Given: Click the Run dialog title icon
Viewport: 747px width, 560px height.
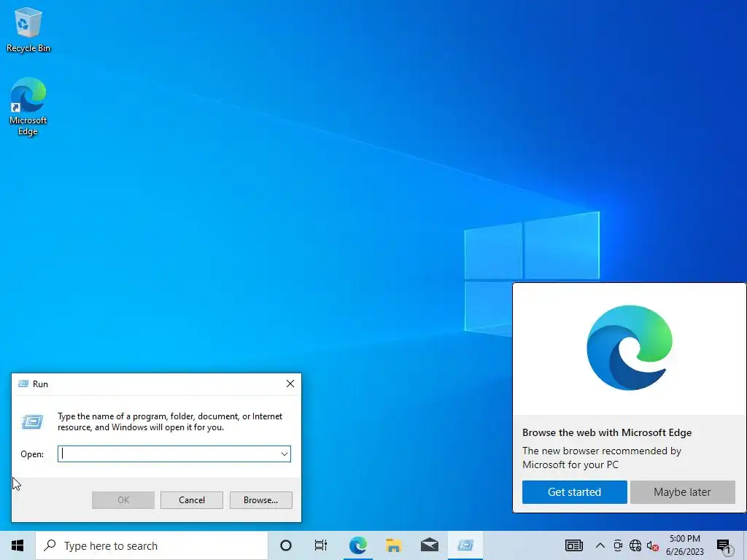Looking at the screenshot, I should (23, 384).
